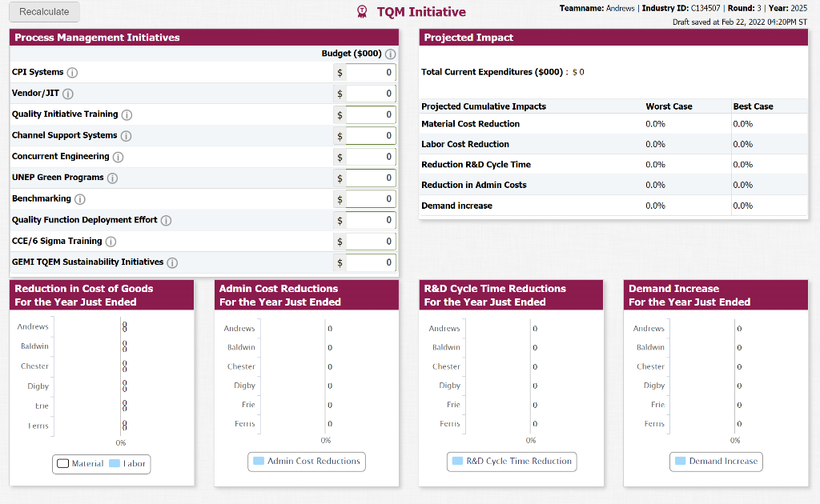Show info for Quality Initiative Training
Image resolution: width=820 pixels, height=504 pixels.
(x=127, y=115)
